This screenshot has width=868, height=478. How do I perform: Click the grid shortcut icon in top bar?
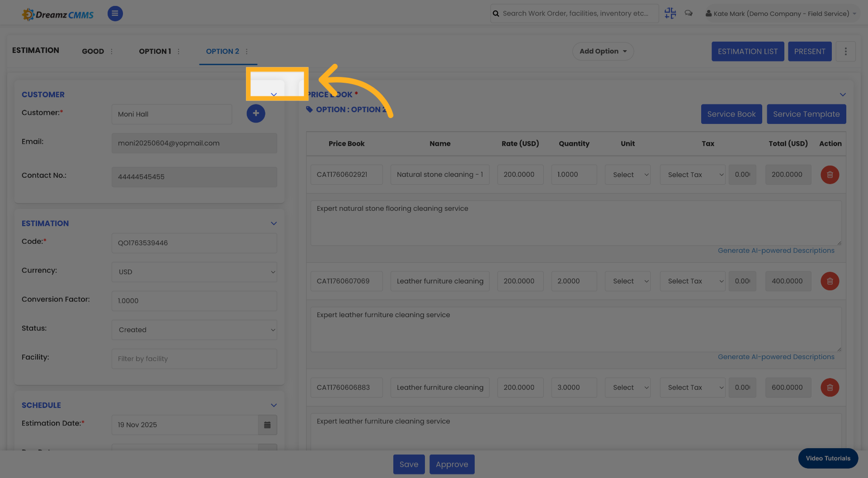tap(670, 13)
